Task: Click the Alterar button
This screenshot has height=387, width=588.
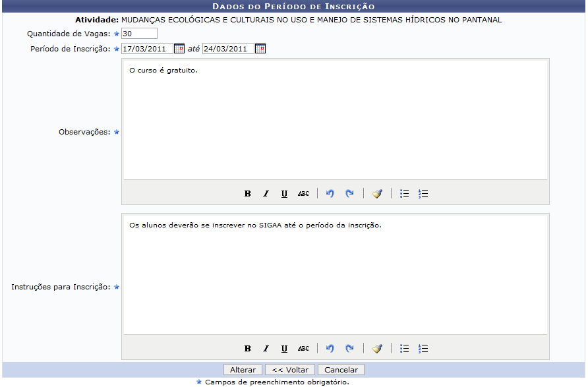Action: [243, 370]
